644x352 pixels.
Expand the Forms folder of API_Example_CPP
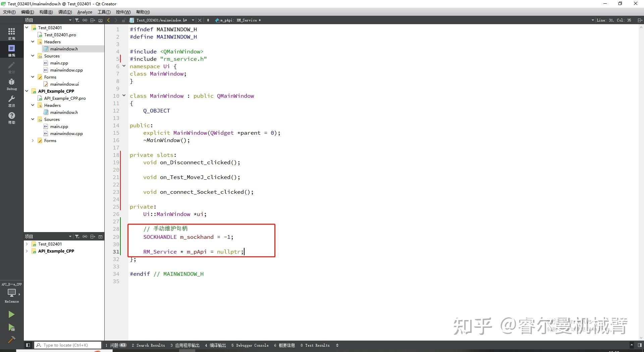pos(33,140)
